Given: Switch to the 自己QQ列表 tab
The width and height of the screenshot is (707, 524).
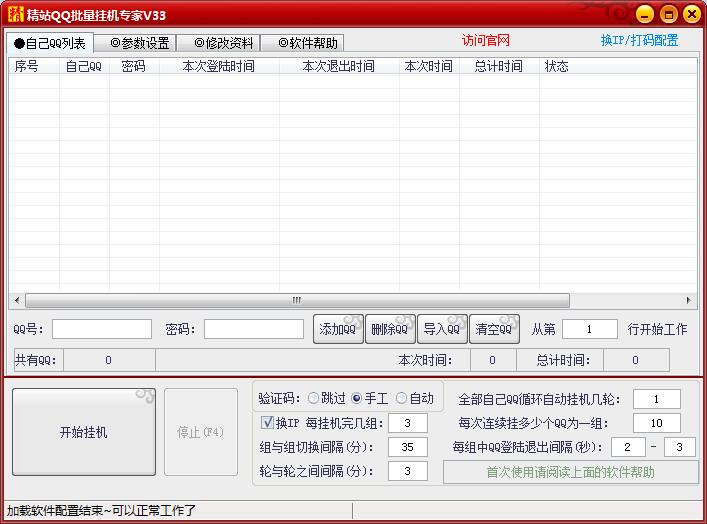Looking at the screenshot, I should [x=50, y=43].
